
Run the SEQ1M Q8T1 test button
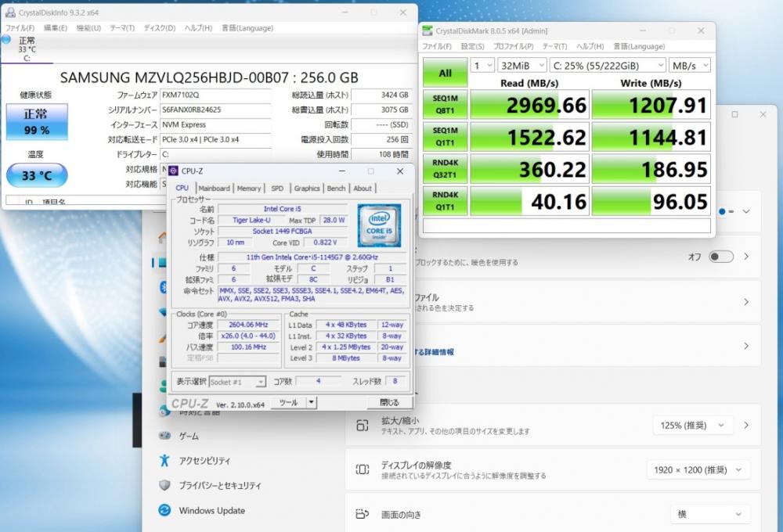click(x=445, y=104)
